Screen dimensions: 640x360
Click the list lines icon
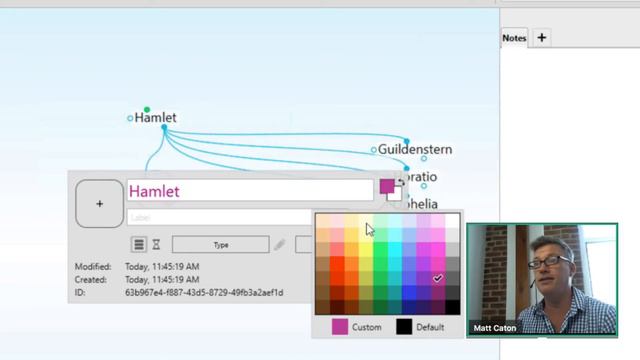pyautogui.click(x=139, y=244)
